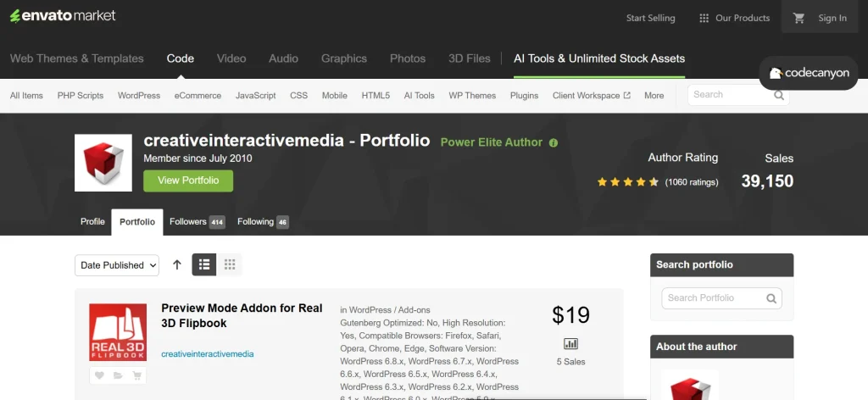Browse AI Tools category
The image size is (868, 400).
[x=419, y=95]
